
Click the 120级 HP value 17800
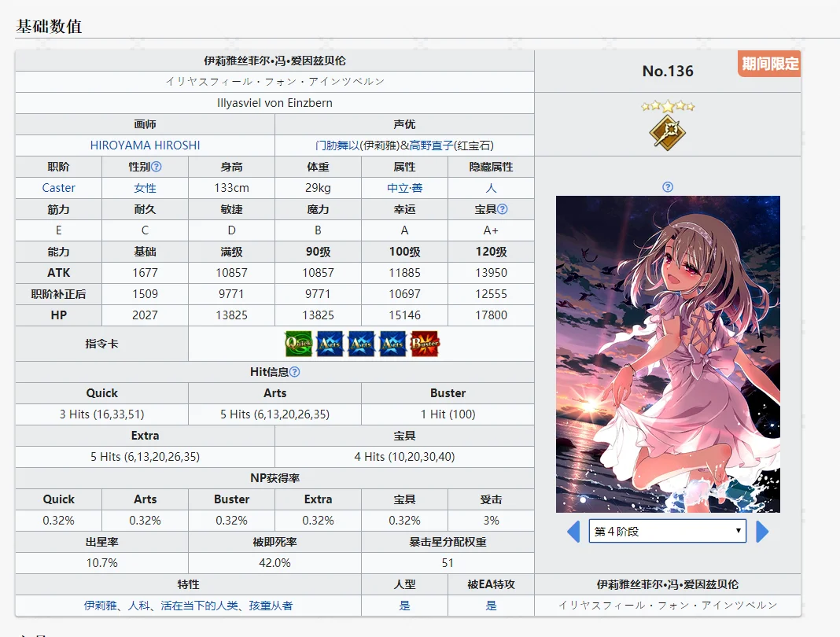click(492, 315)
